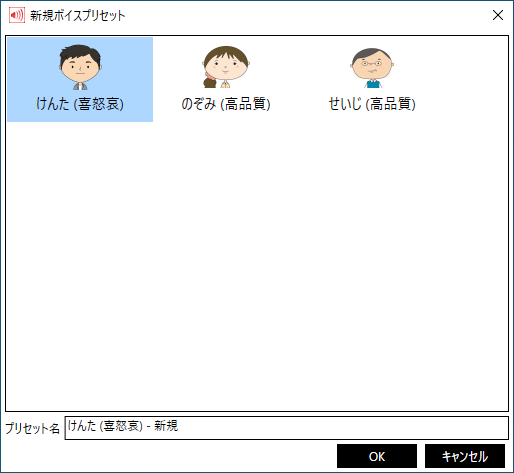The image size is (514, 473).
Task: Click the のぞみ (高品質) name label
Action: tap(226, 104)
